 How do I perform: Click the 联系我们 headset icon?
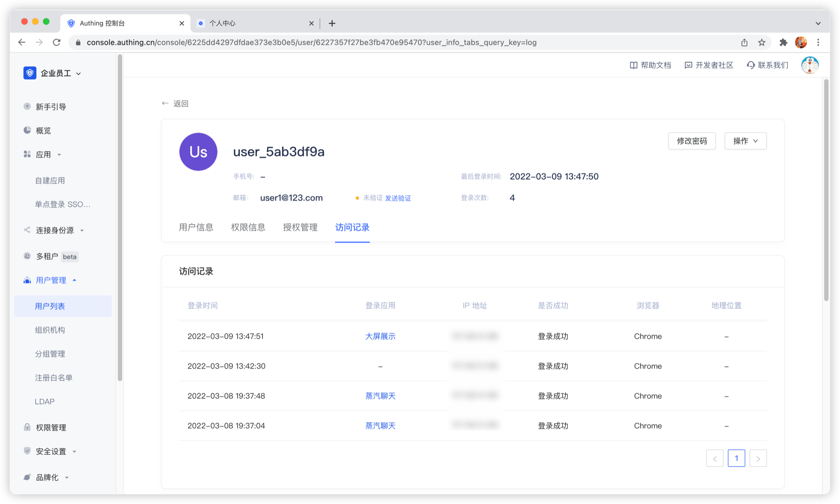(x=751, y=65)
